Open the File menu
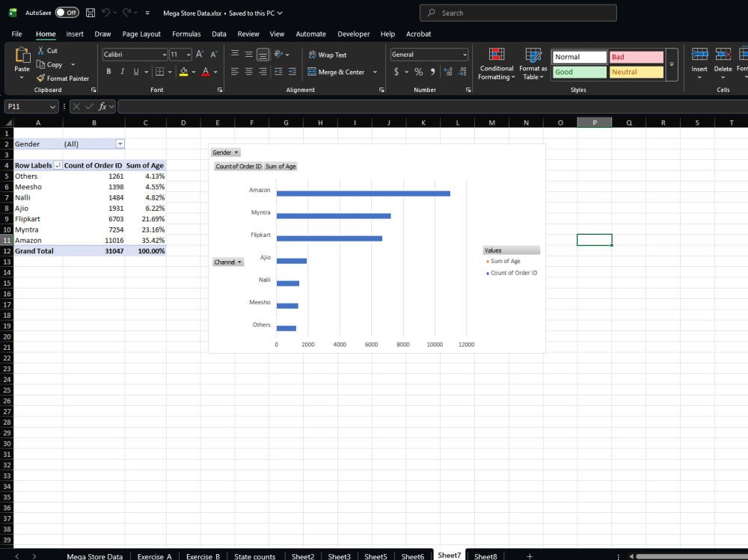 tap(16, 34)
